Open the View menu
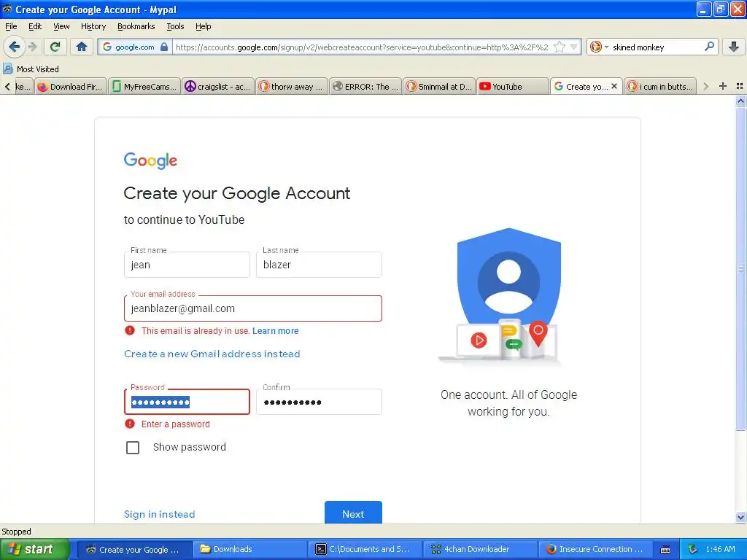This screenshot has width=747, height=560. (61, 26)
